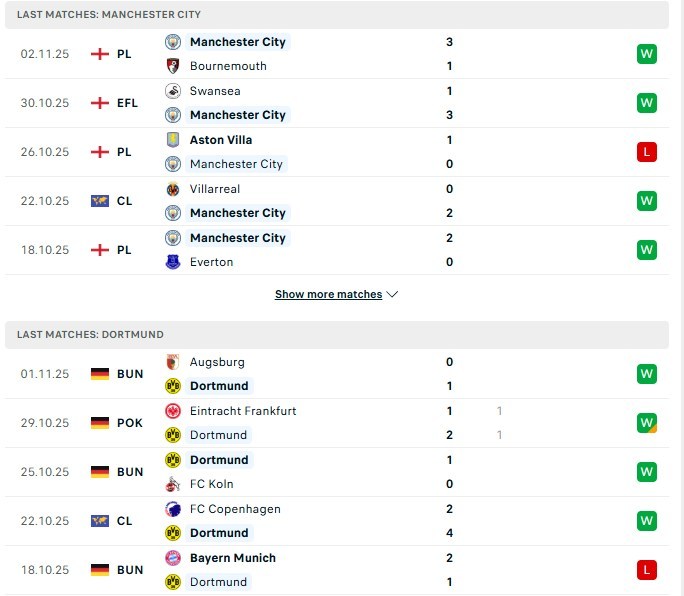Click the Eintracht Frankfurt crest icon
The image size is (684, 596).
[172, 411]
